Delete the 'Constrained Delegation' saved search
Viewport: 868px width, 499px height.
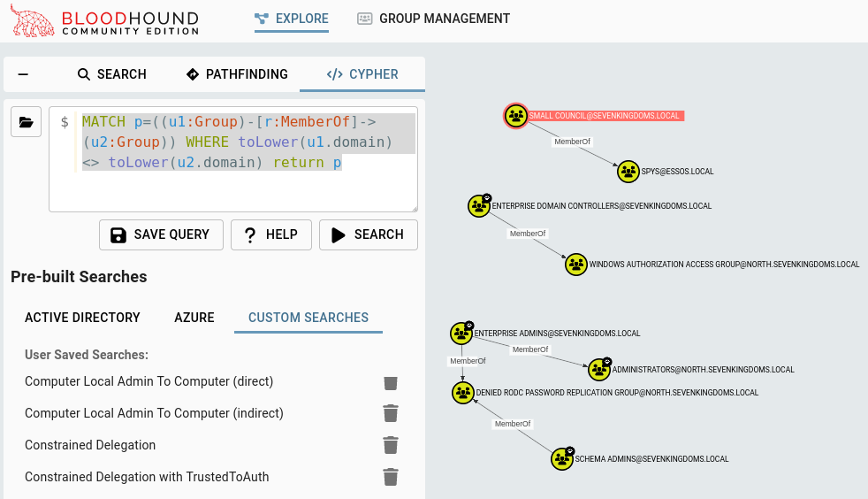coord(391,445)
